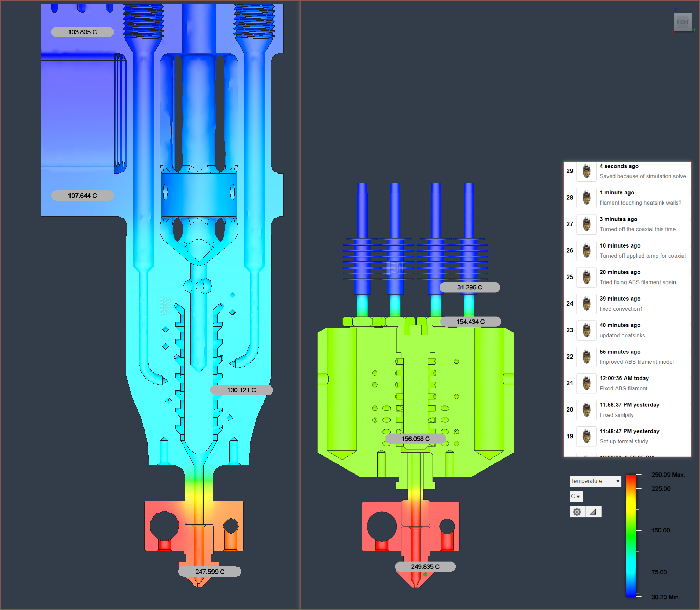The width and height of the screenshot is (700, 610).
Task: Click the version 22 thumbnail icon
Action: [586, 357]
